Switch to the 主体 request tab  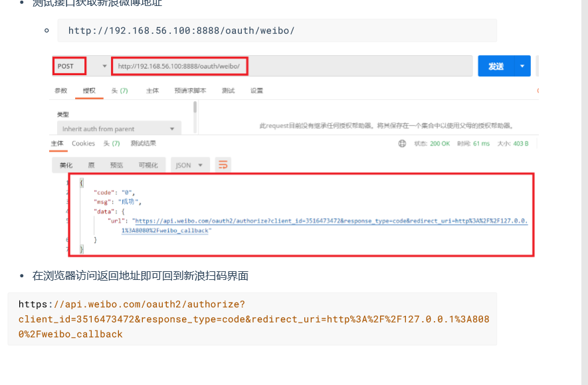pyautogui.click(x=152, y=90)
